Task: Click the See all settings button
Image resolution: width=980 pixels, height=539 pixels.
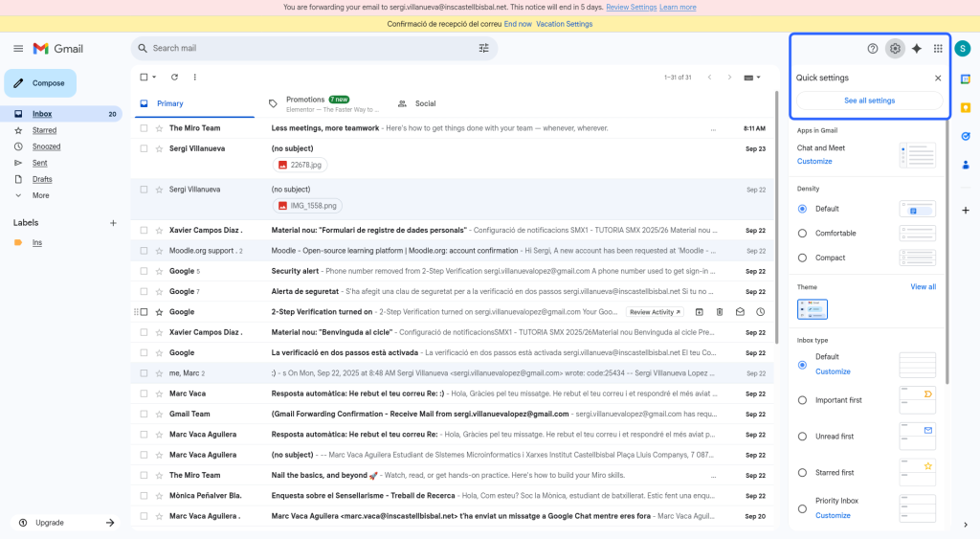Action: pos(869,101)
